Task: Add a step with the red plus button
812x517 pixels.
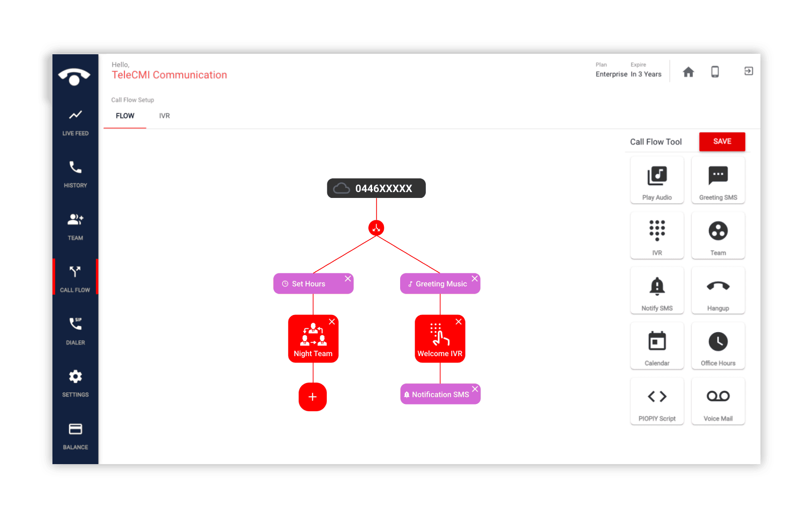Action: (x=312, y=397)
